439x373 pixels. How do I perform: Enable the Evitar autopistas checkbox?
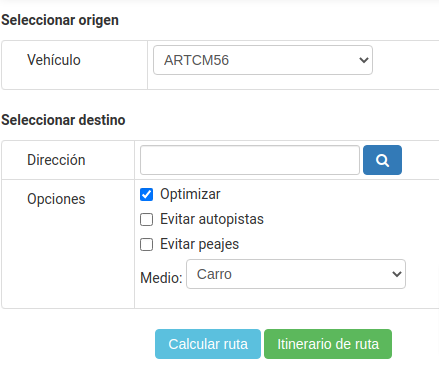(x=146, y=220)
